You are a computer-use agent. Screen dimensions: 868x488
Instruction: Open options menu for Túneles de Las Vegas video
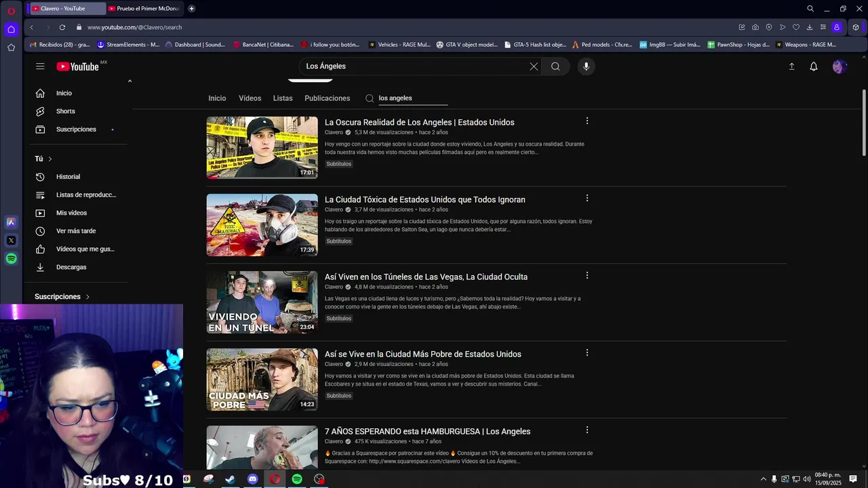pyautogui.click(x=587, y=276)
